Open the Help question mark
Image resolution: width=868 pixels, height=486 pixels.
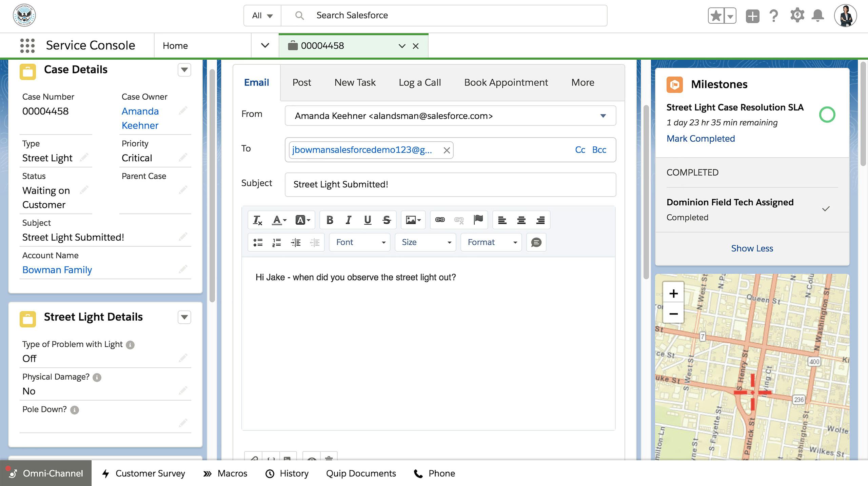(x=774, y=16)
